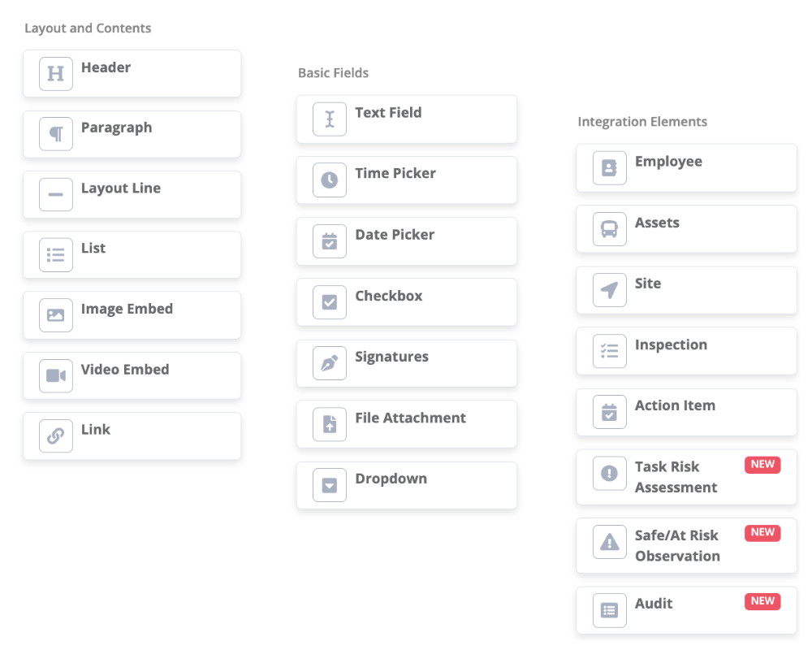The height and width of the screenshot is (650, 812).
Task: Select the Signatures pen icon
Action: pos(329,363)
